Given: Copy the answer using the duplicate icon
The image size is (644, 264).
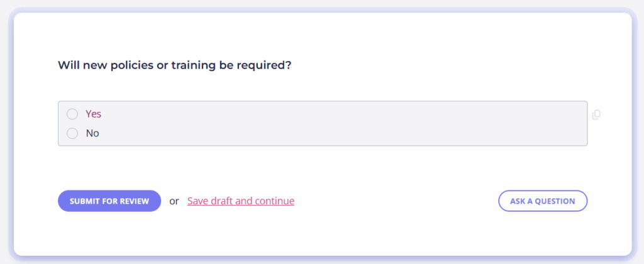Looking at the screenshot, I should click(x=596, y=114).
